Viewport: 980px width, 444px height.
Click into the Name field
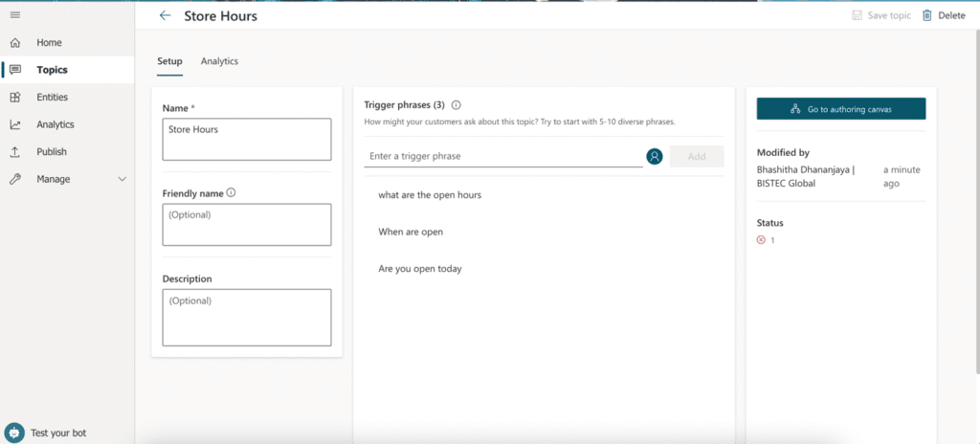(247, 140)
